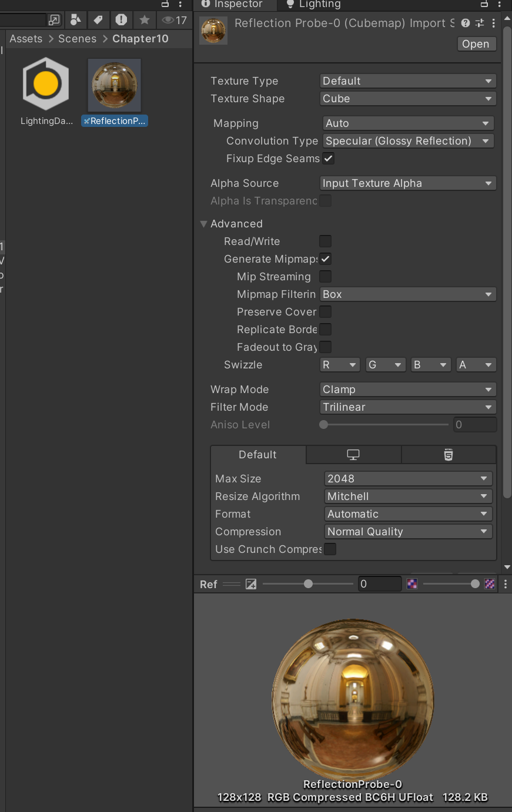Click the Search by Import Log Type icon
512x812 pixels.
coord(121,20)
